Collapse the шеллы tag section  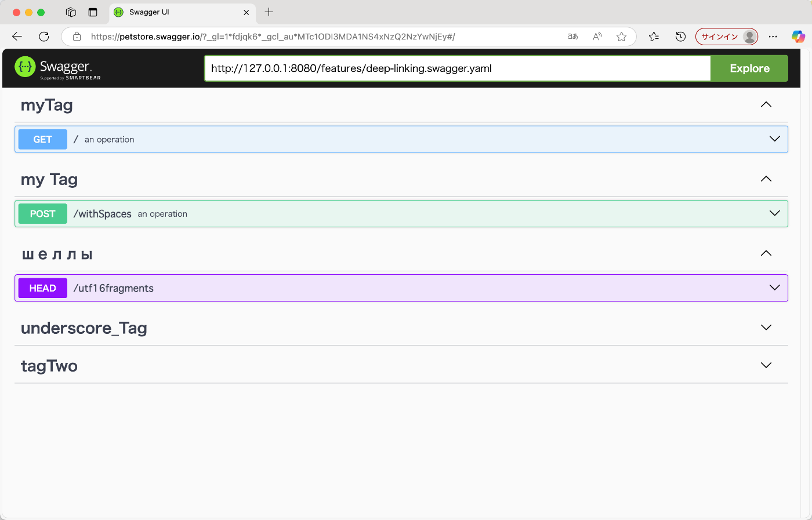coord(766,253)
